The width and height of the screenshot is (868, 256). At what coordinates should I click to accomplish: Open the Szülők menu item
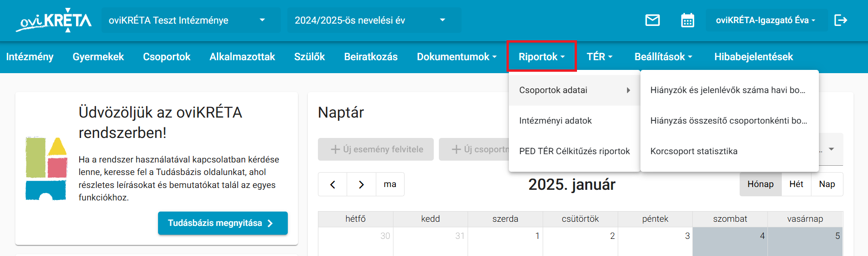[310, 57]
